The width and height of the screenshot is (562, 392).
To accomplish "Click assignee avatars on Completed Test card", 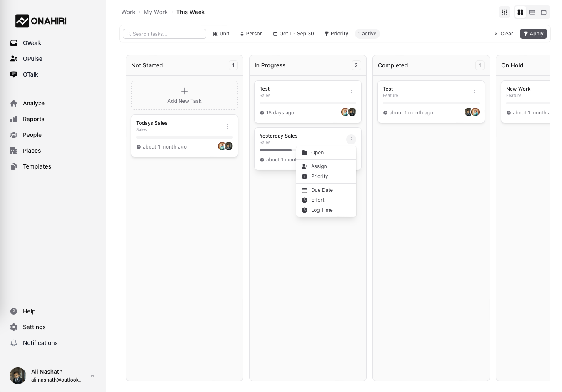I will click(472, 112).
